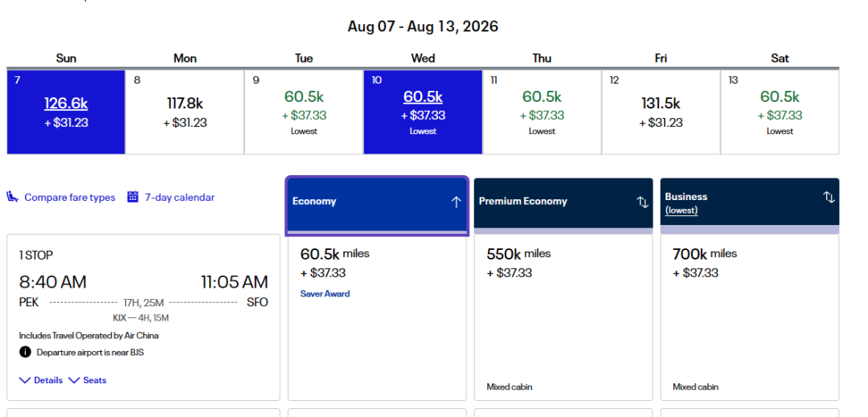This screenshot has height=417, width=868.
Task: Pick Thursday 11 lowest fare
Action: coord(542,112)
